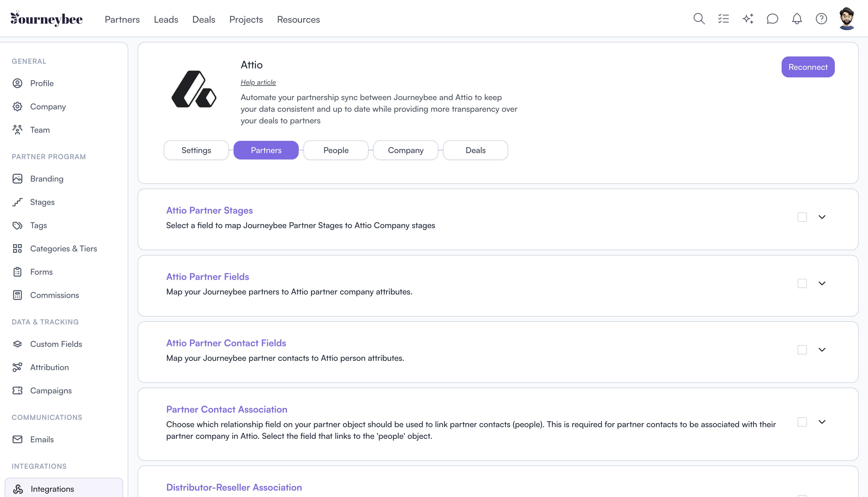
Task: Check the Attio Partner Contact Fields checkbox
Action: point(802,350)
